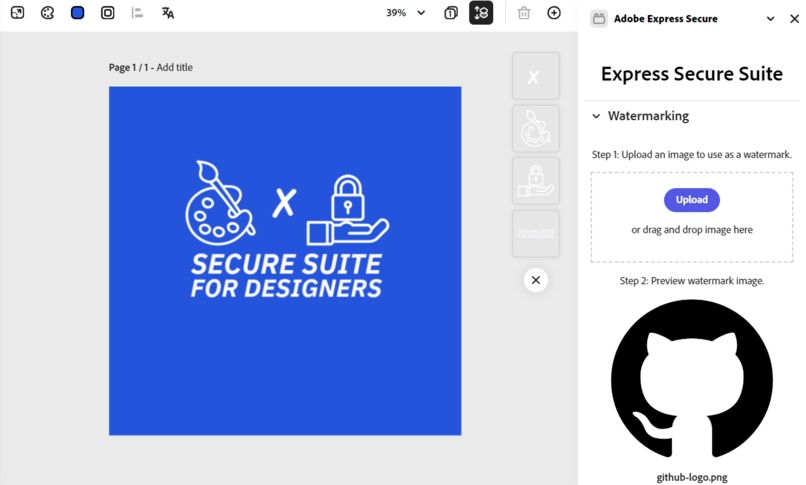
Task: Select the X graphic on canvas
Action: coord(284,202)
